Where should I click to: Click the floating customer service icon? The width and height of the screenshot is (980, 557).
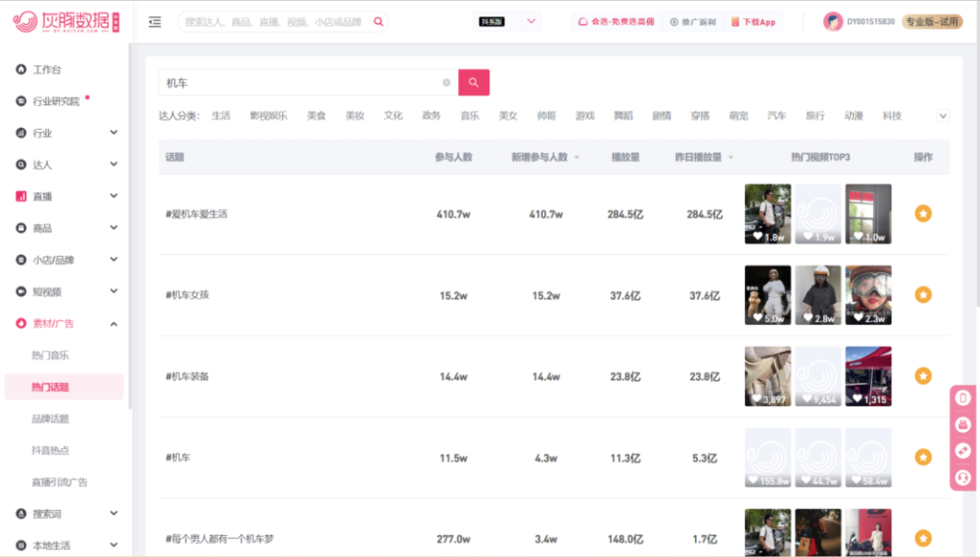963,477
